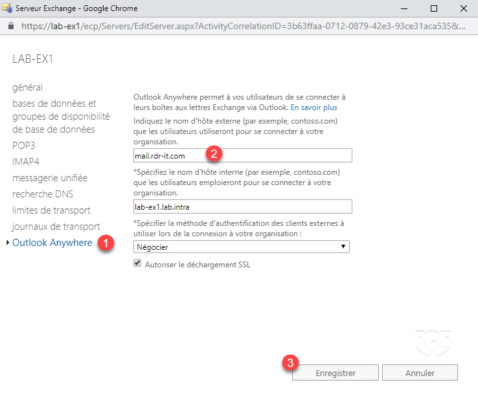Image resolution: width=478 pixels, height=400 pixels.
Task: Click the URL in the address bar
Action: click(243, 26)
